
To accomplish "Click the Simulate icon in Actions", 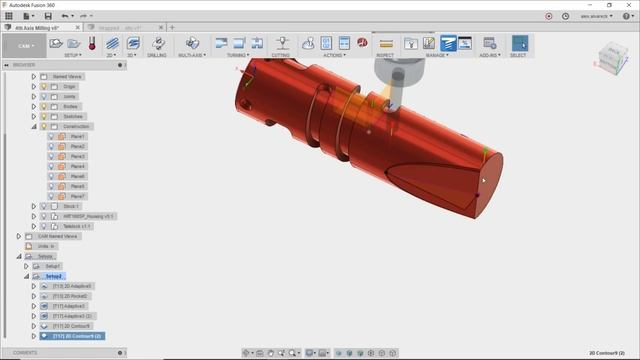I will click(308, 43).
